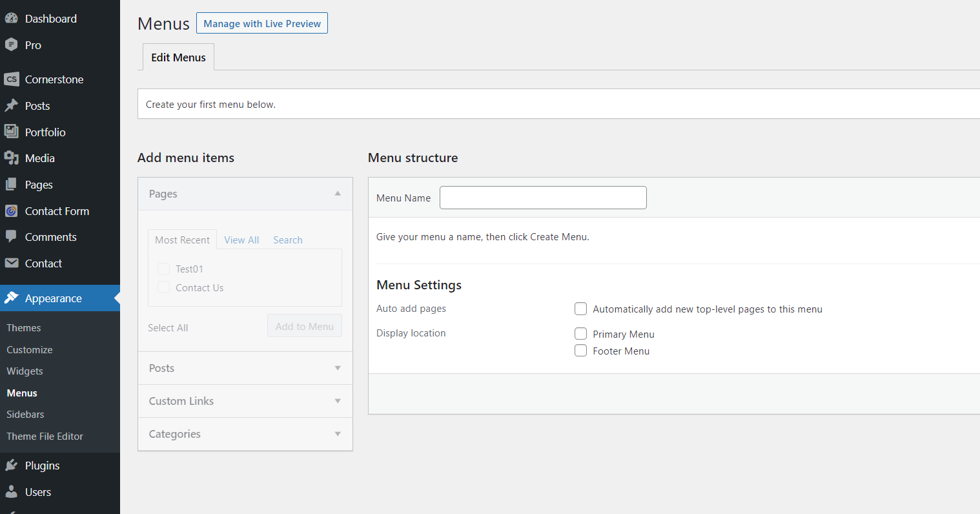Switch to the View All pages tab
Image resolution: width=980 pixels, height=514 pixels.
point(241,240)
